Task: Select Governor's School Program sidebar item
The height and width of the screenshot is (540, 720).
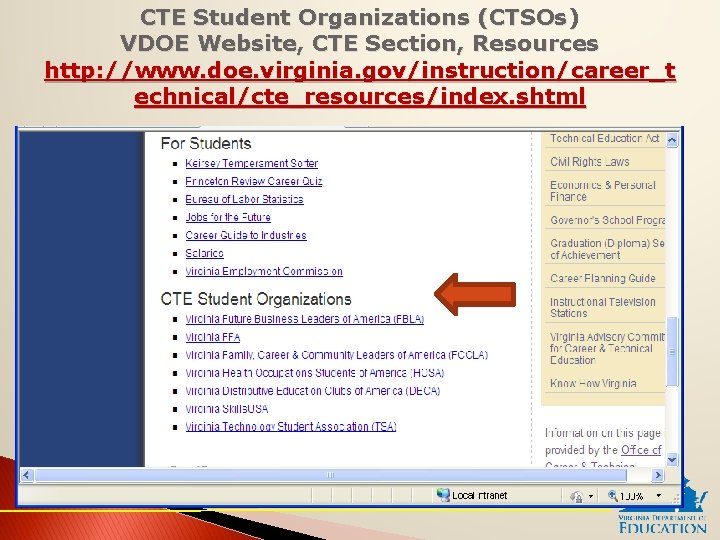Action: pyautogui.click(x=607, y=220)
